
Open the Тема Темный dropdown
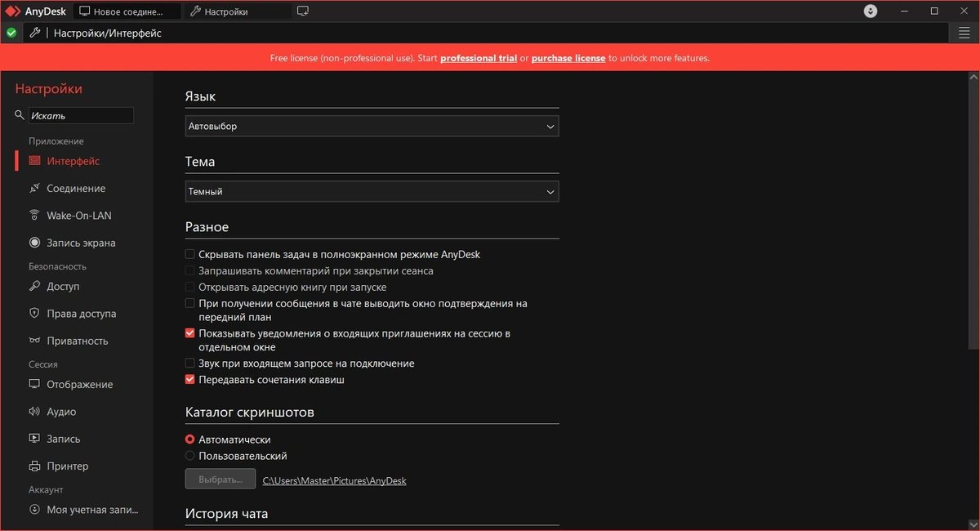coord(372,191)
